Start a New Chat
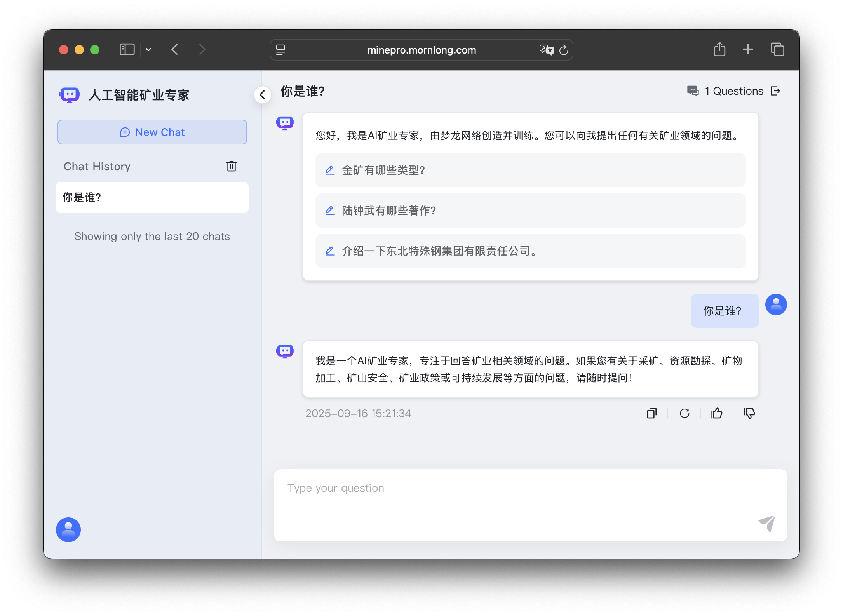This screenshot has height=616, width=843. pyautogui.click(x=152, y=132)
